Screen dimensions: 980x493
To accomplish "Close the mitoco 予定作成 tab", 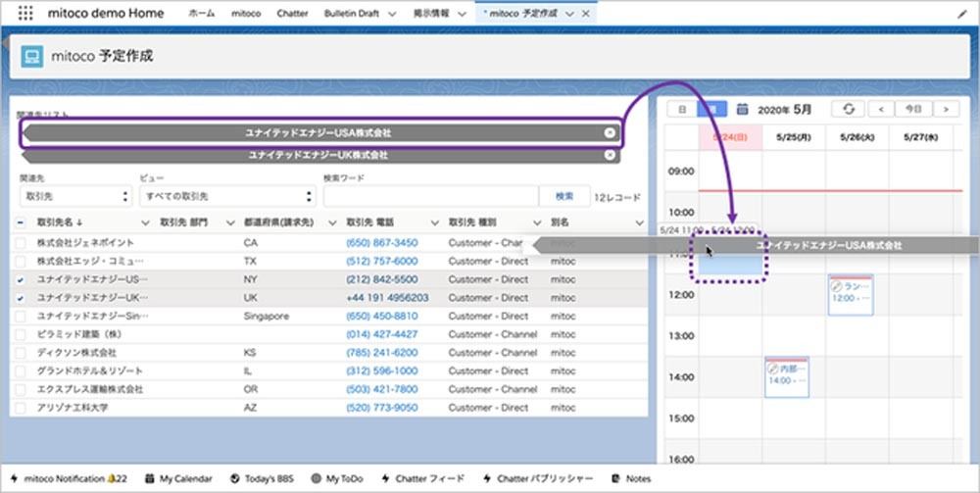I will (x=586, y=14).
